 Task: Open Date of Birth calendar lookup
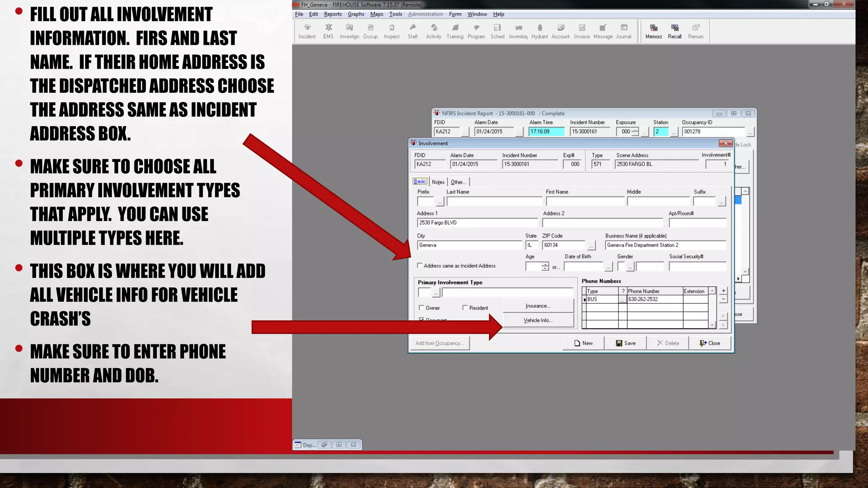pyautogui.click(x=608, y=267)
